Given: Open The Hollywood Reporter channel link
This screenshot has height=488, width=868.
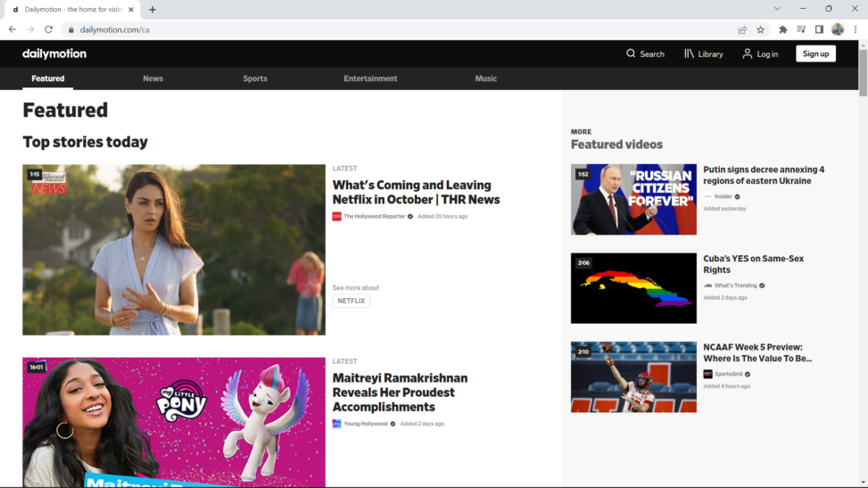Looking at the screenshot, I should tap(374, 217).
